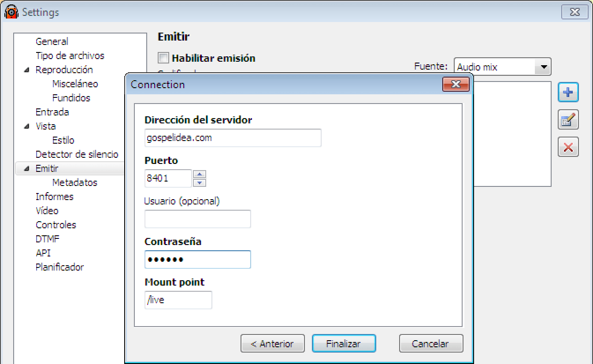Open DTMF settings page
Screen dimensions: 593x364
coord(47,239)
